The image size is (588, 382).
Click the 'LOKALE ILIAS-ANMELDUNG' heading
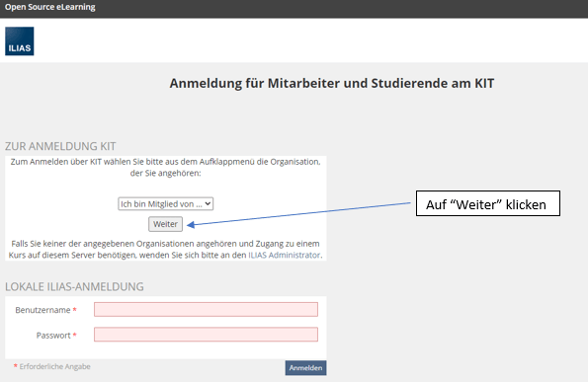coord(74,286)
